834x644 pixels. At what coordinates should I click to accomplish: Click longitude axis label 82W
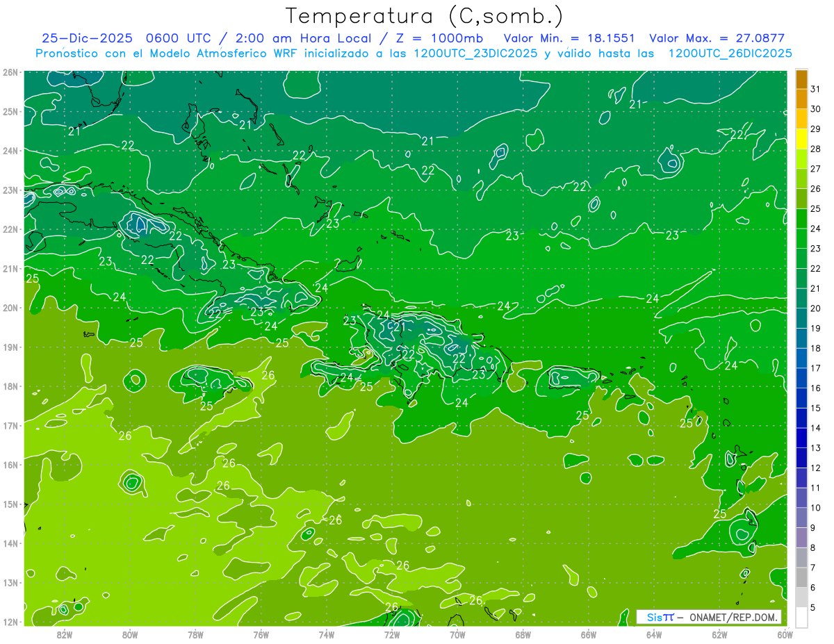coord(65,634)
